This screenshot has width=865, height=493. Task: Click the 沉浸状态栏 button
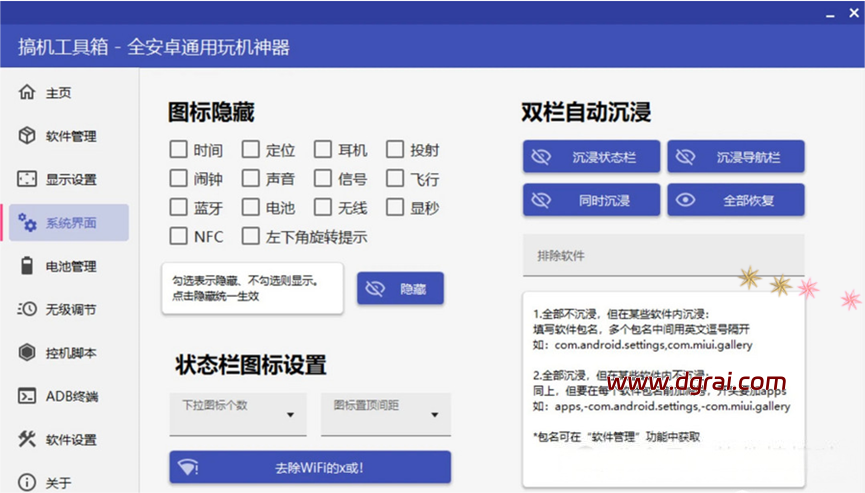click(591, 157)
